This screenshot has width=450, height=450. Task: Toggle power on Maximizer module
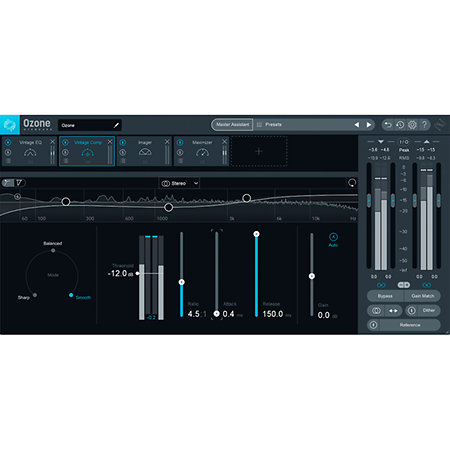pos(180,142)
